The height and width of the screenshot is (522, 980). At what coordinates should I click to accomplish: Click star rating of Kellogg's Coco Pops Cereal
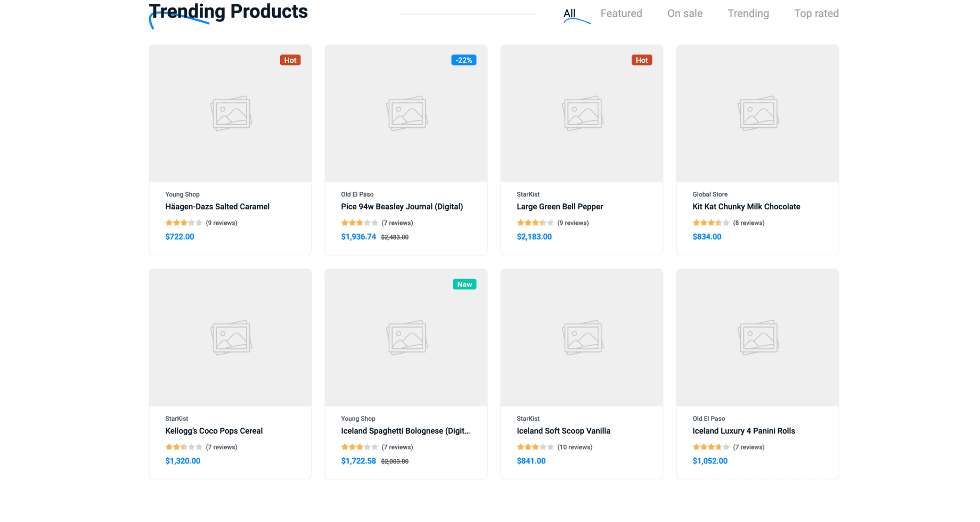click(x=183, y=447)
